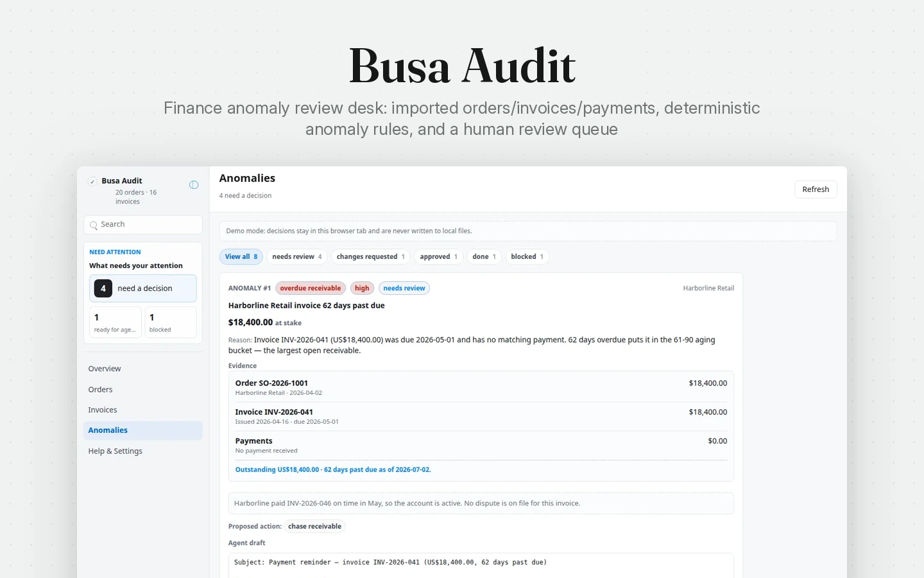Select the 'Order SO-2026-1001' evidence row
This screenshot has width=924, height=578.
coord(481,387)
